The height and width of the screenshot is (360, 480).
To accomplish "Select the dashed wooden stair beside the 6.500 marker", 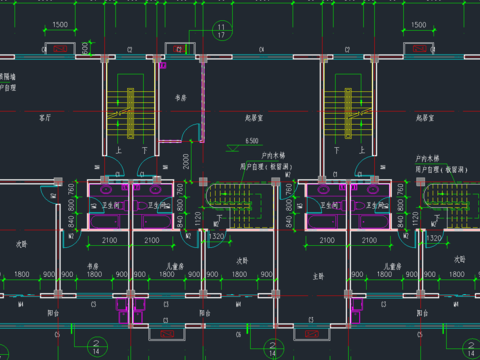I will [239, 205].
